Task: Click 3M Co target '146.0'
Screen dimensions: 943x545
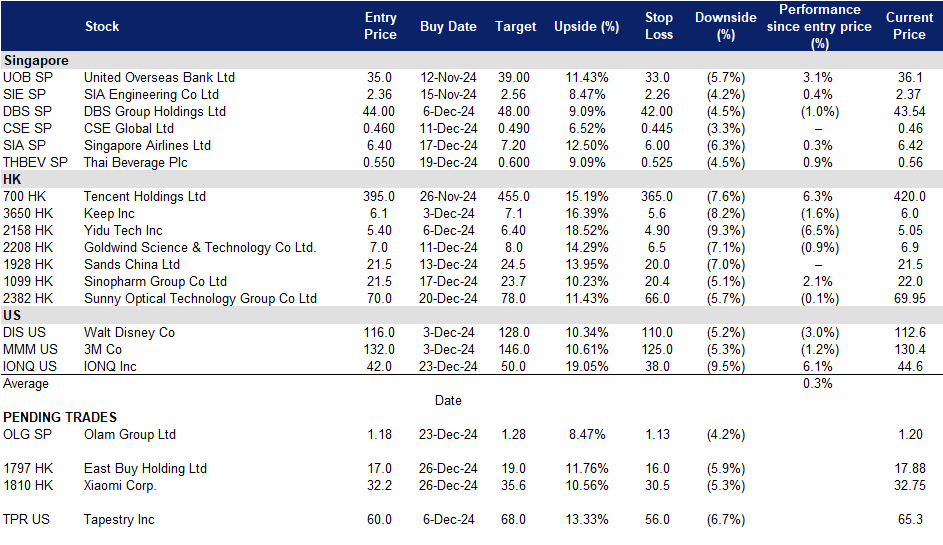Action: [514, 349]
